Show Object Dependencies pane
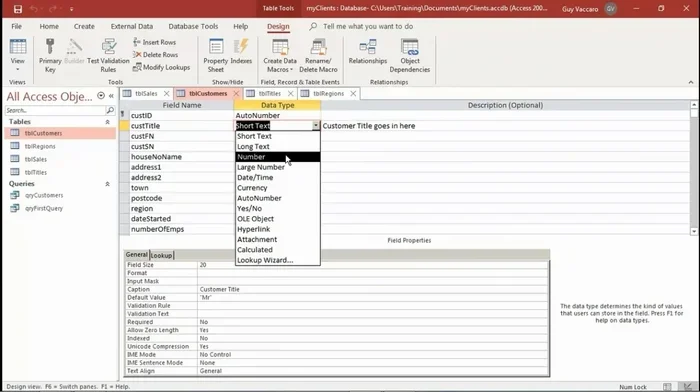700x392 pixels. coord(409,55)
